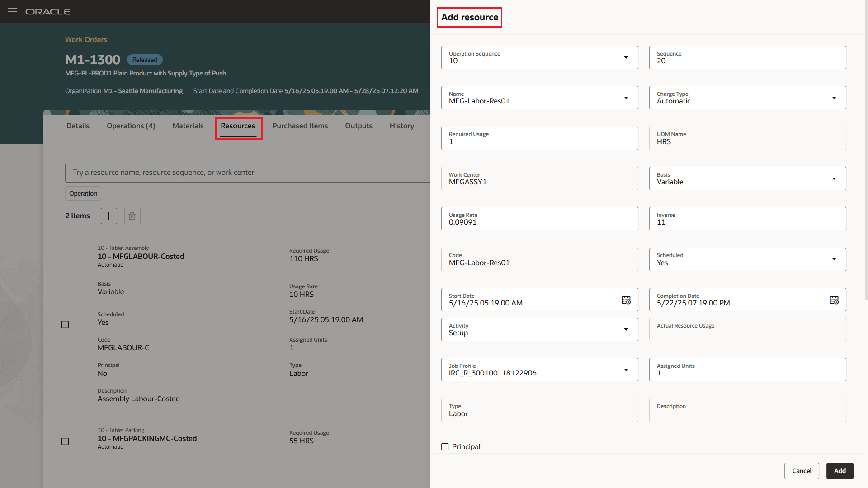Screen dimensions: 868x488
Task: Open the Charge Type dropdown
Action: [x=834, y=98]
